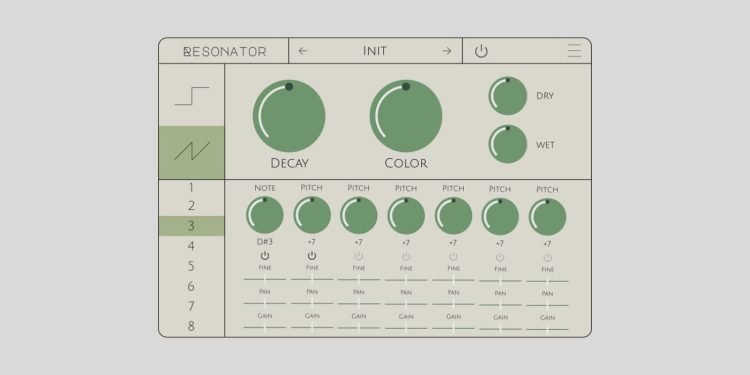750x375 pixels.
Task: Click the Pan slider in the last Pitch column
Action: click(x=547, y=305)
